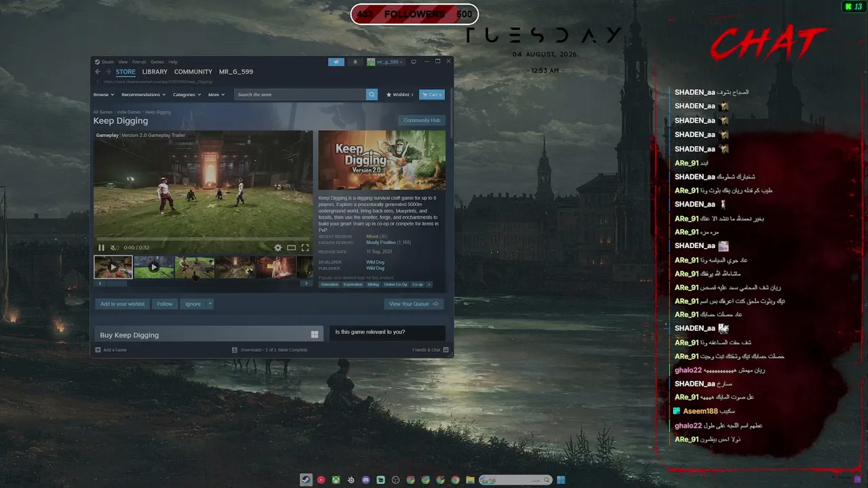Image resolution: width=868 pixels, height=488 pixels.
Task: Click Add to your wishlist
Action: click(123, 304)
